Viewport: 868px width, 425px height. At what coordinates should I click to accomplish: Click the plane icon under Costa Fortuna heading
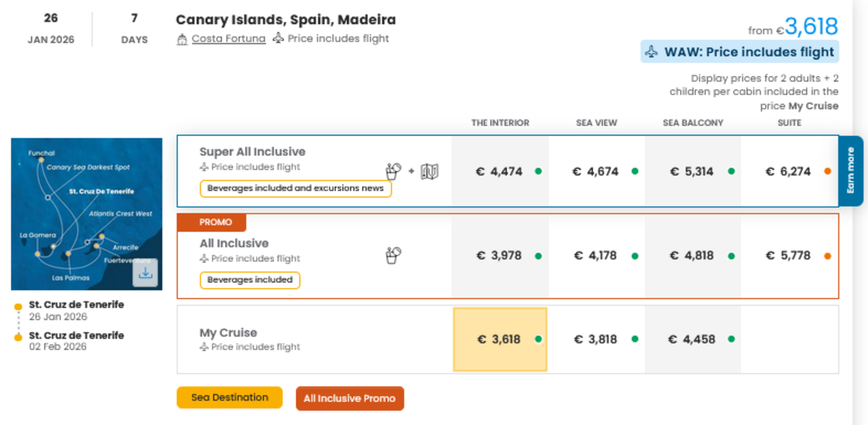[278, 38]
